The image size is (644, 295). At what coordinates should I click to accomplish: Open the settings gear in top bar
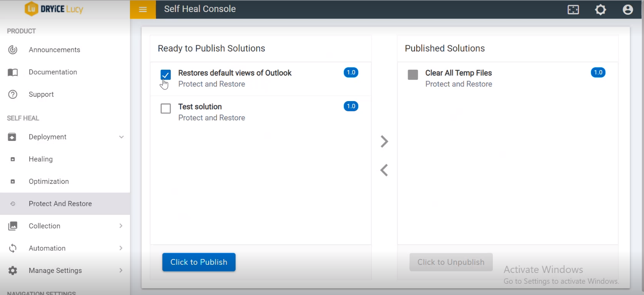(x=600, y=9)
